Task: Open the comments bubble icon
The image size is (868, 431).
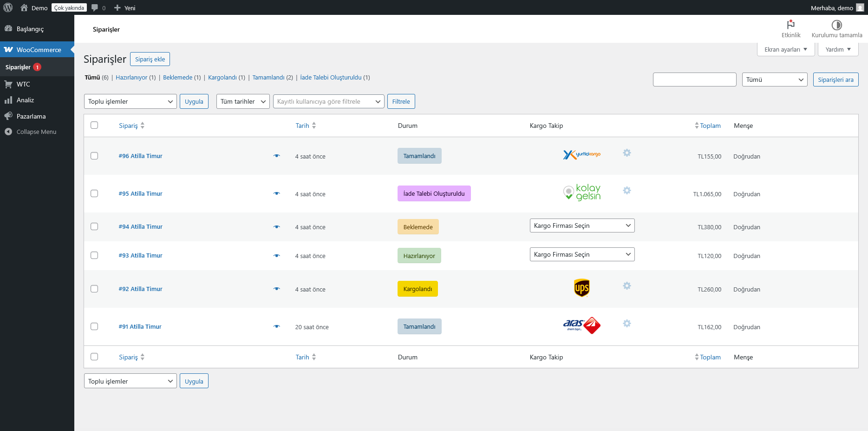Action: point(95,7)
